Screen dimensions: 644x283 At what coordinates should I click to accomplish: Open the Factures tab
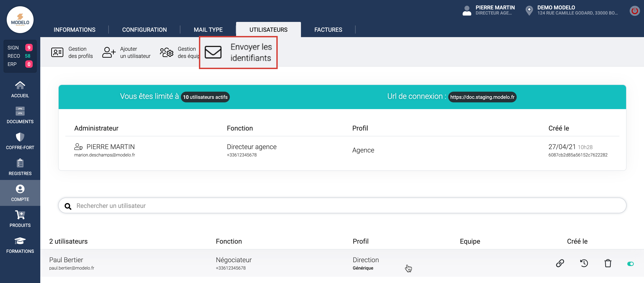(328, 30)
